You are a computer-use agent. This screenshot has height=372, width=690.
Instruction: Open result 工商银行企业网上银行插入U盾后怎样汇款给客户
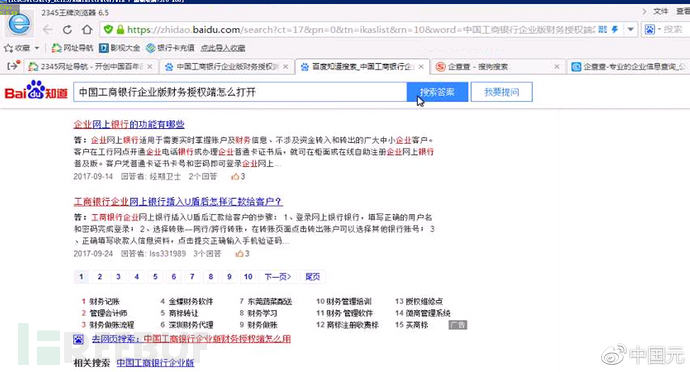(x=178, y=202)
